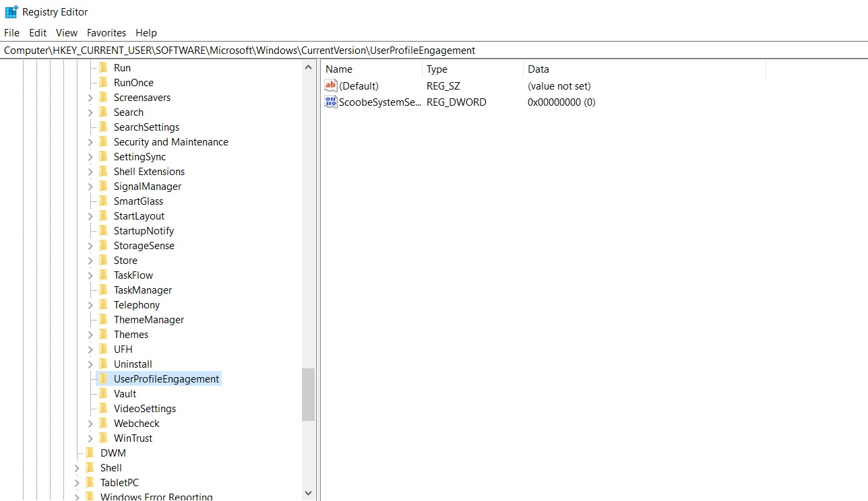The width and height of the screenshot is (868, 501).
Task: Click the SearchSettings folder icon
Action: coord(103,127)
